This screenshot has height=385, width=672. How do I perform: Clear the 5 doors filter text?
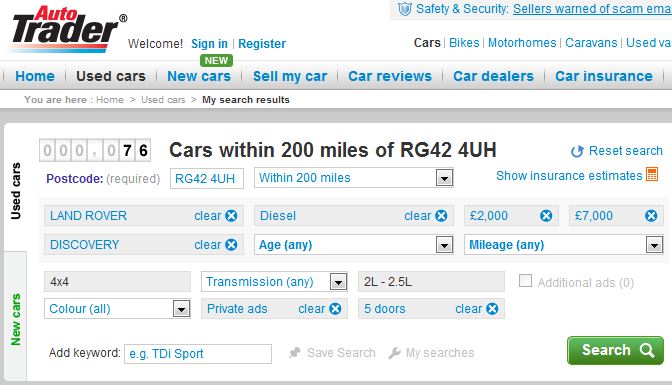[469, 309]
